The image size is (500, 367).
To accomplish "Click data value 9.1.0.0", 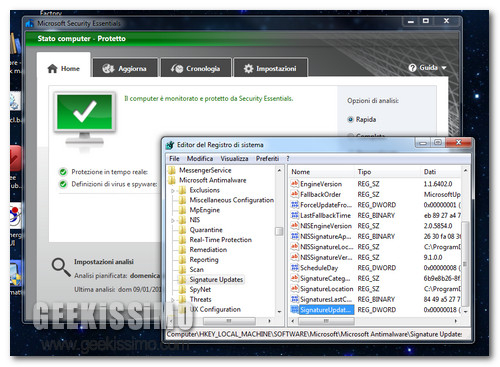I will click(433, 257).
